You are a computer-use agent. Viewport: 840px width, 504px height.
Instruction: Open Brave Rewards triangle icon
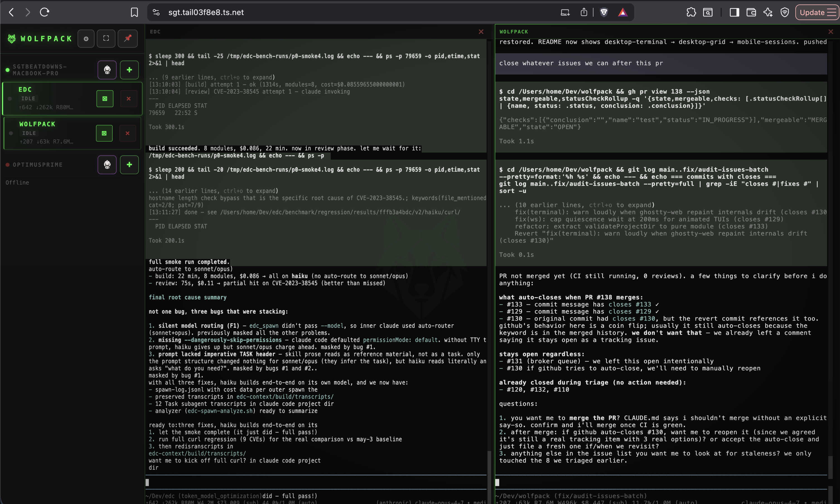click(623, 13)
